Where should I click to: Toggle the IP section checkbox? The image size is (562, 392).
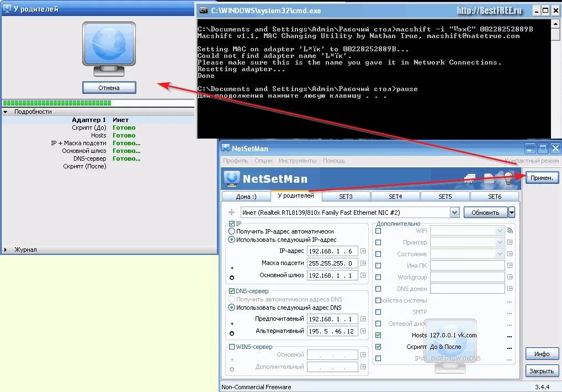[x=231, y=224]
